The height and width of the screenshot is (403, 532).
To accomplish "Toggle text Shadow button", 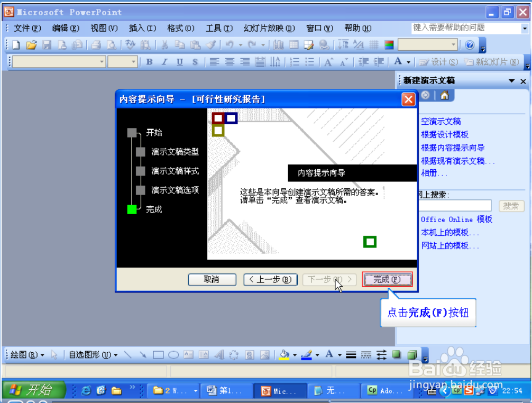I will [195, 62].
